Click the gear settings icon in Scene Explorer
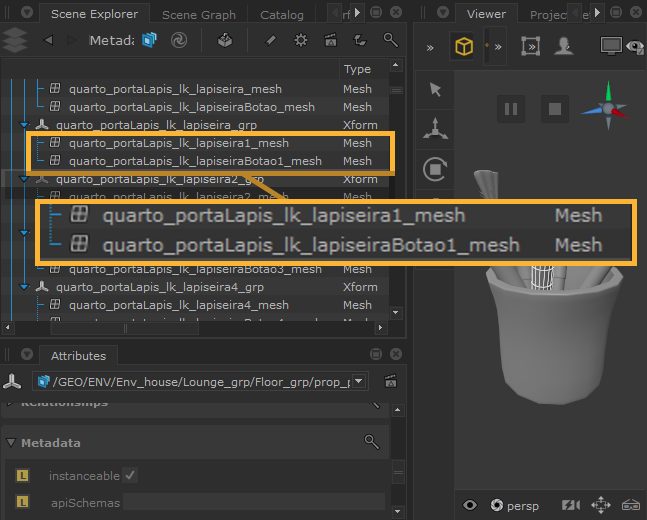Screen dimensions: 647x520 [300, 41]
